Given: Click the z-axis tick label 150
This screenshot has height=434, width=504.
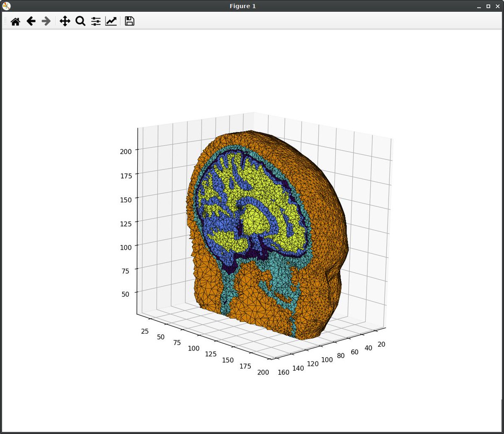Looking at the screenshot, I should (x=126, y=199).
